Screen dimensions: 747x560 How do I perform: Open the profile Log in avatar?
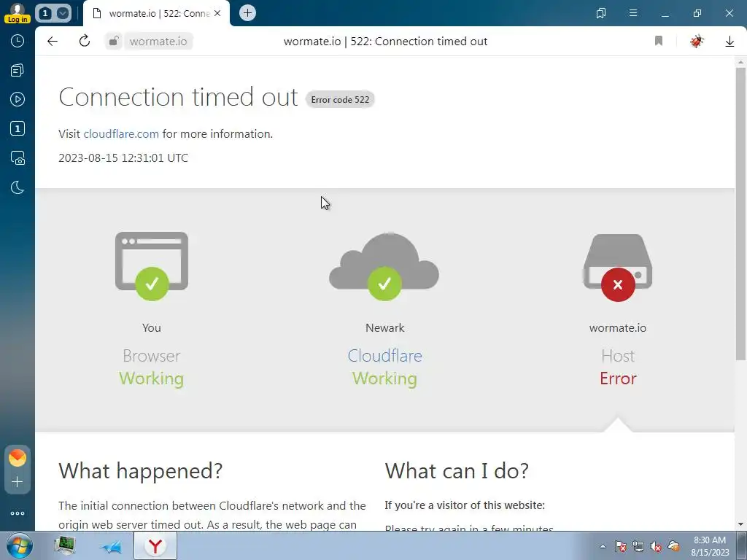pyautogui.click(x=18, y=13)
